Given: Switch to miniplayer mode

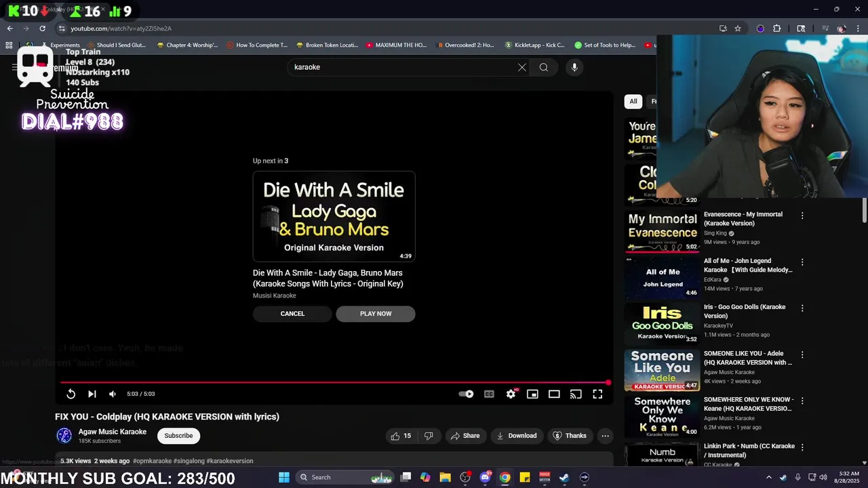Looking at the screenshot, I should point(532,394).
